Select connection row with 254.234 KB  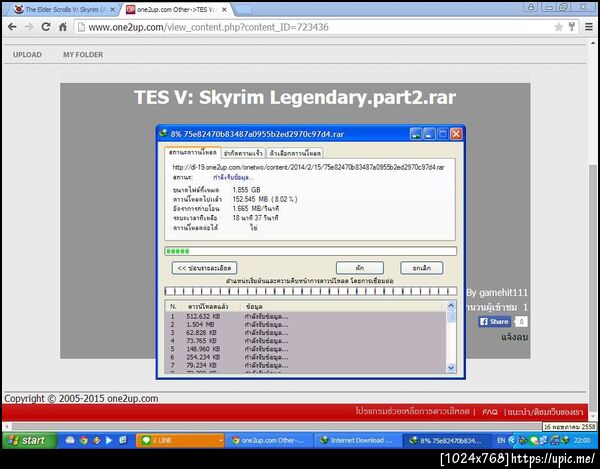[305, 357]
